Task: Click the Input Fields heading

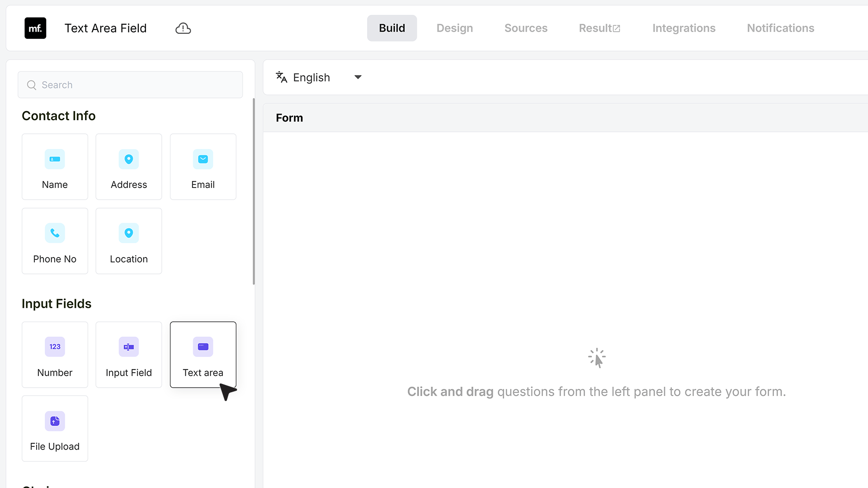Action: click(57, 304)
